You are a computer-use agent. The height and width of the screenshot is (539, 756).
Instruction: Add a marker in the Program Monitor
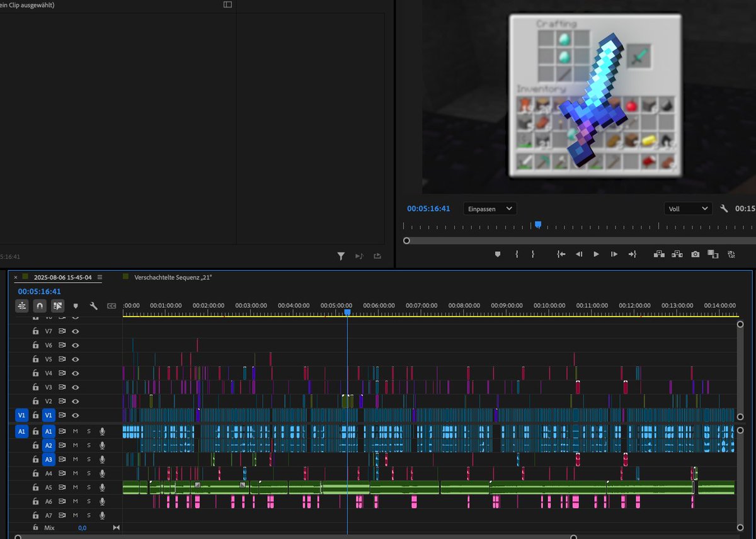coord(498,254)
